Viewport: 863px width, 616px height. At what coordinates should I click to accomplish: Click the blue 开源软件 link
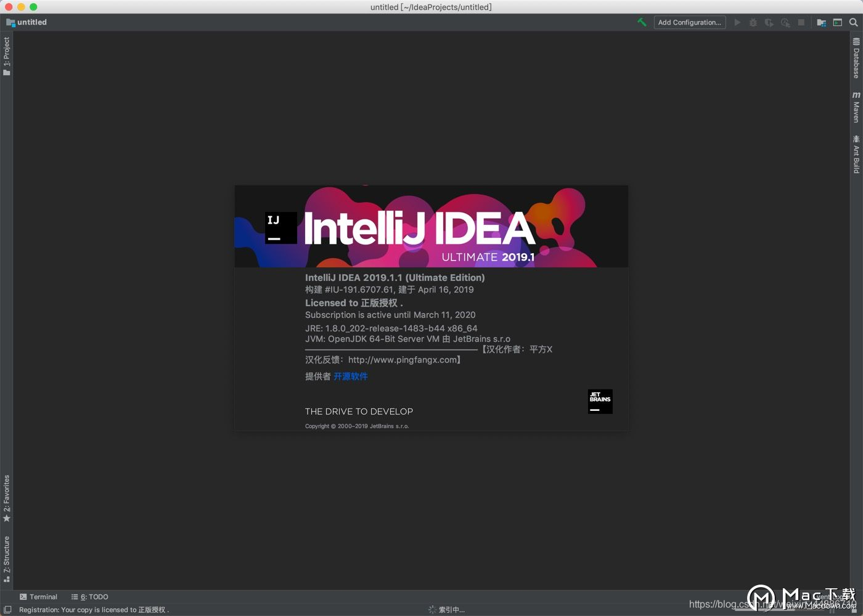click(x=351, y=376)
